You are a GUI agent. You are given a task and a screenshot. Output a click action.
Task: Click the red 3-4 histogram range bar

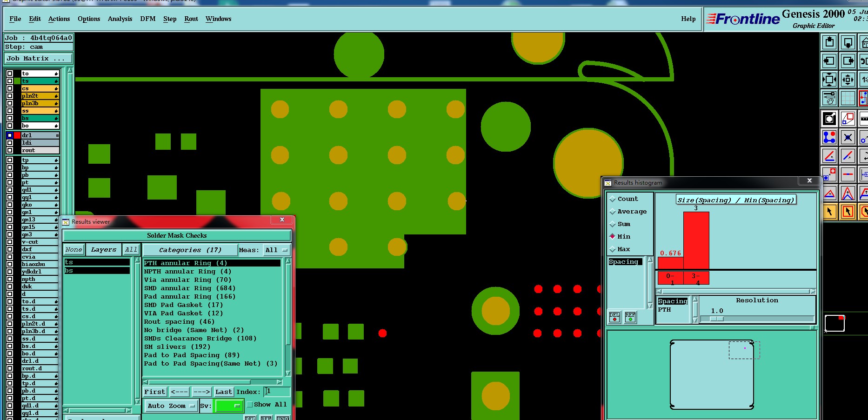[x=696, y=278]
